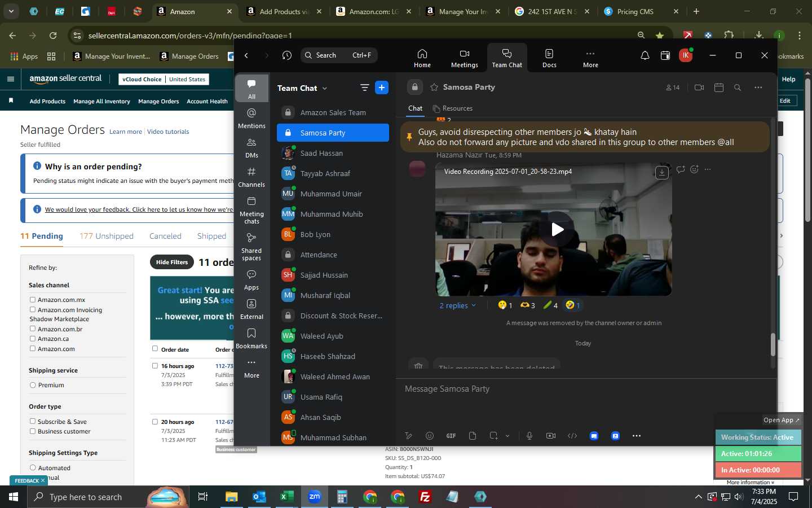Viewport: 812px width, 508px height.
Task: Open External chats in sidebar
Action: [251, 309]
